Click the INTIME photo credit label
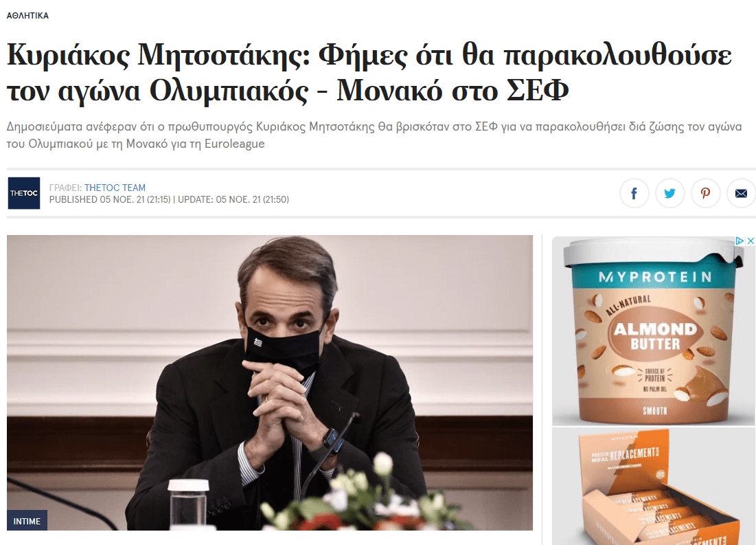The image size is (756, 545). 27,522
